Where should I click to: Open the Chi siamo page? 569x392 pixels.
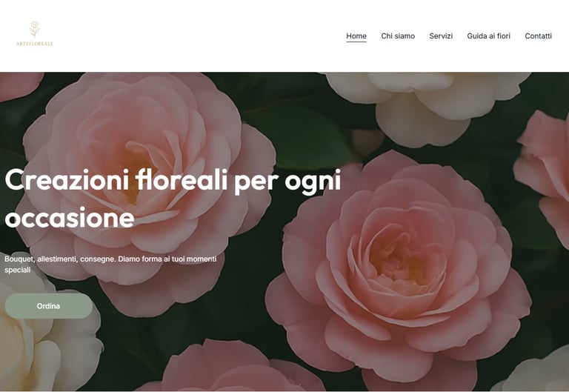point(398,36)
